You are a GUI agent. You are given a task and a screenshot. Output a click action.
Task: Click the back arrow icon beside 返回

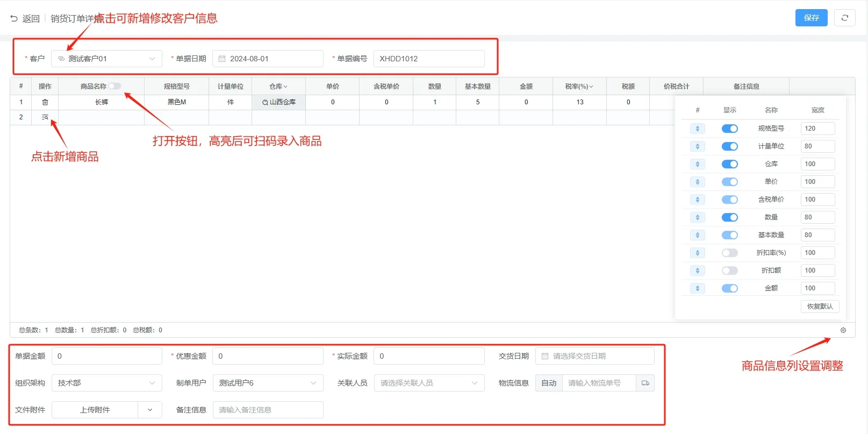pyautogui.click(x=14, y=18)
